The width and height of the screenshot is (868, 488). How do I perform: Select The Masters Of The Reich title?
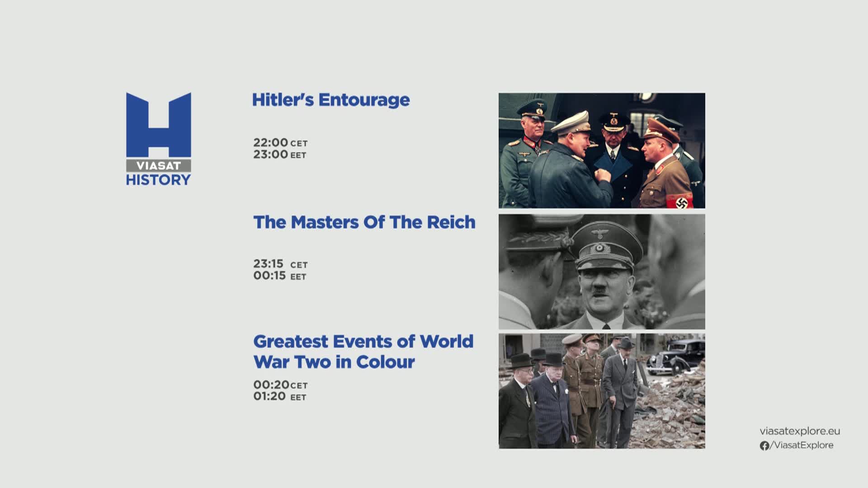(x=364, y=222)
